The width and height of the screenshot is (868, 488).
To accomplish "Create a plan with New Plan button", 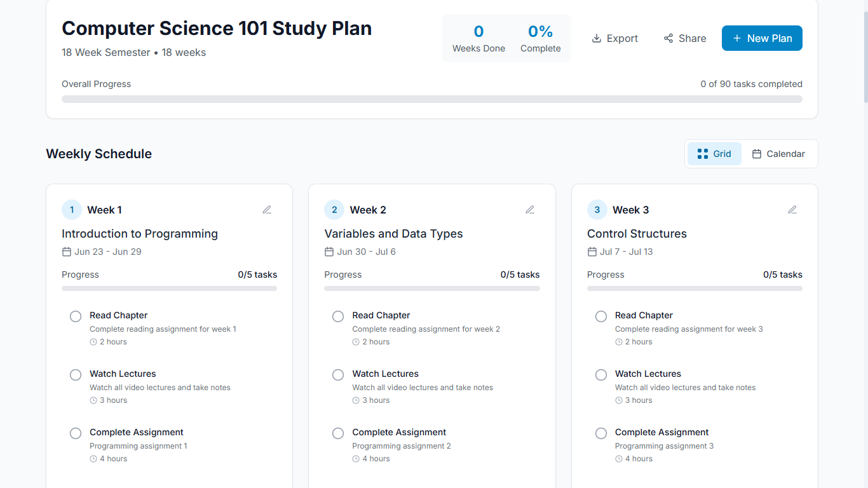I will (x=762, y=38).
